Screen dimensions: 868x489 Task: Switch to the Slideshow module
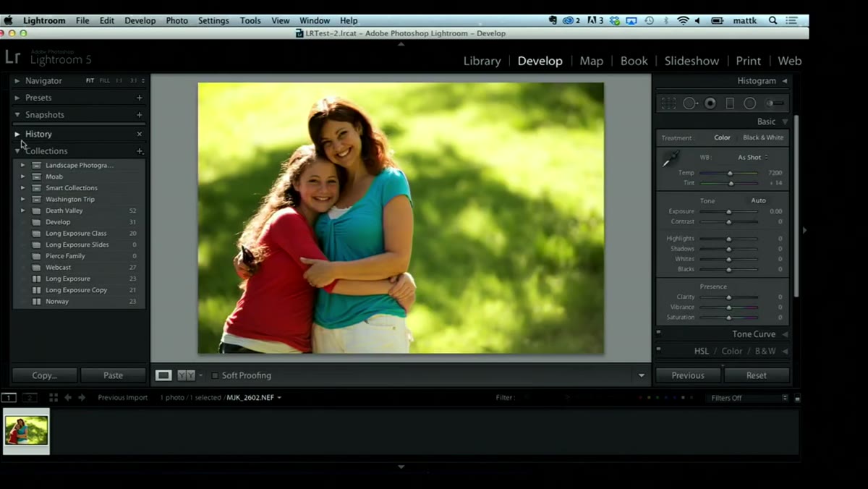click(x=692, y=61)
